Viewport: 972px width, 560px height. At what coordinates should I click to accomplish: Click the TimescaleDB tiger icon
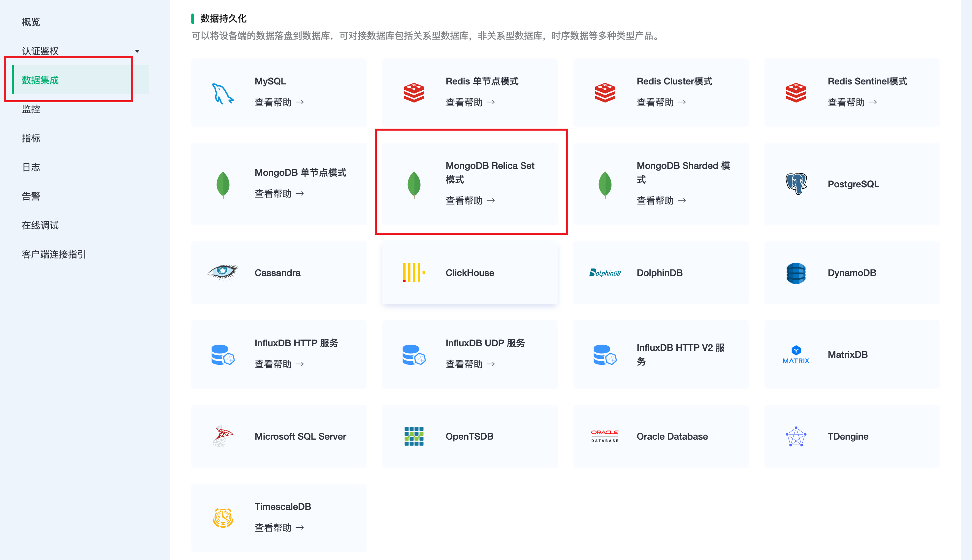pyautogui.click(x=223, y=518)
